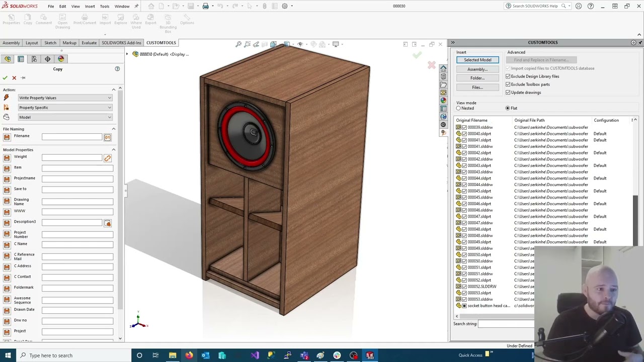This screenshot has height=362, width=644.
Task: Click the sequence number icon beside Filename
Action: 107,137
